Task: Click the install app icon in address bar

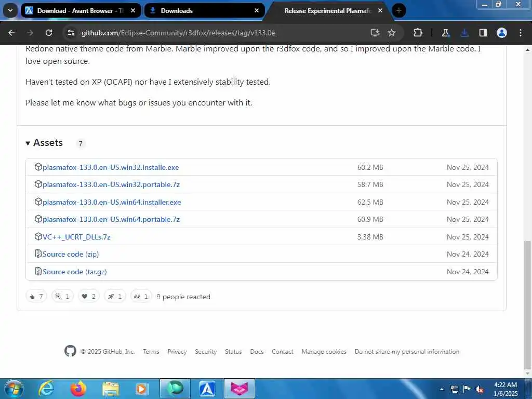Action: point(375,33)
